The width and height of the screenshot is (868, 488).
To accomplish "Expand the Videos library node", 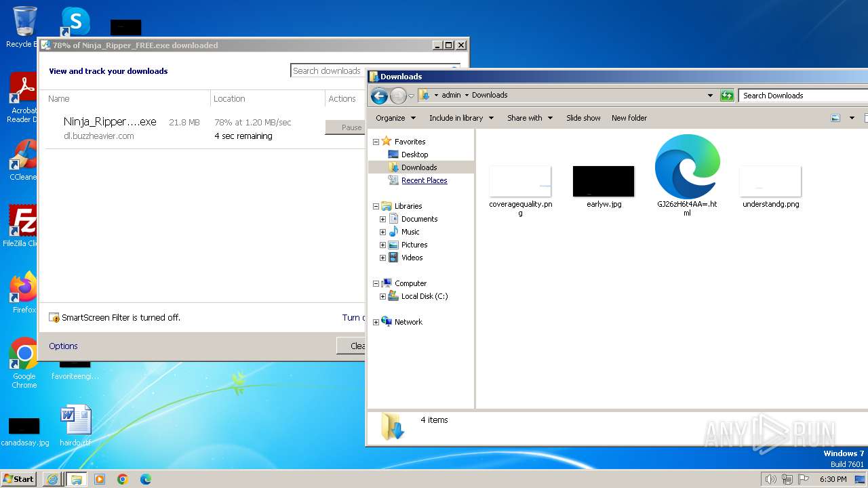I will pos(382,258).
